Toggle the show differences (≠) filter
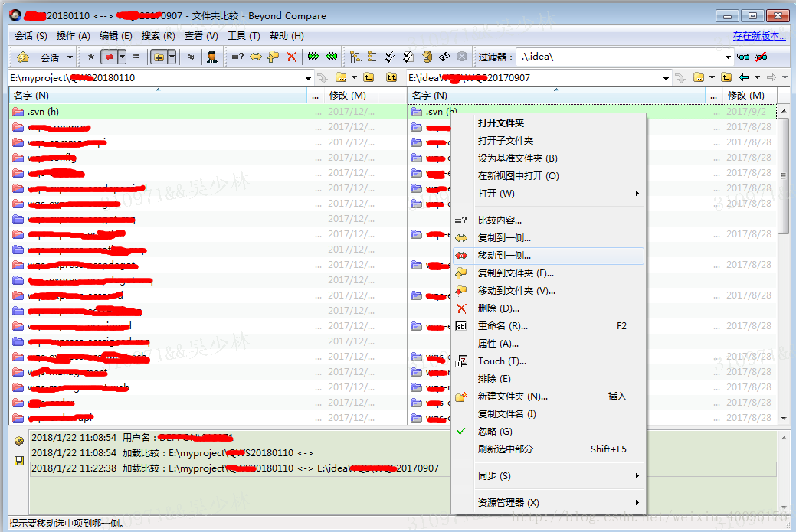The image size is (796, 532). click(109, 57)
